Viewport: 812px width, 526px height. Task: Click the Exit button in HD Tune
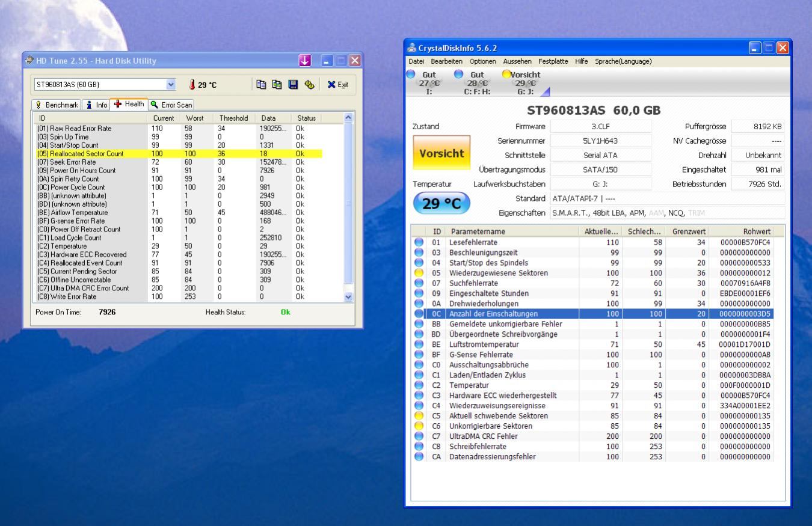(337, 85)
